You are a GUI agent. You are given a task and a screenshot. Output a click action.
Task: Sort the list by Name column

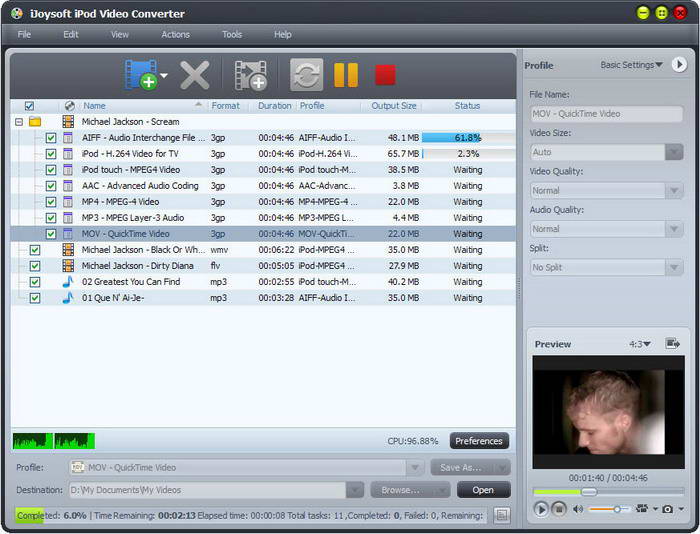click(94, 106)
